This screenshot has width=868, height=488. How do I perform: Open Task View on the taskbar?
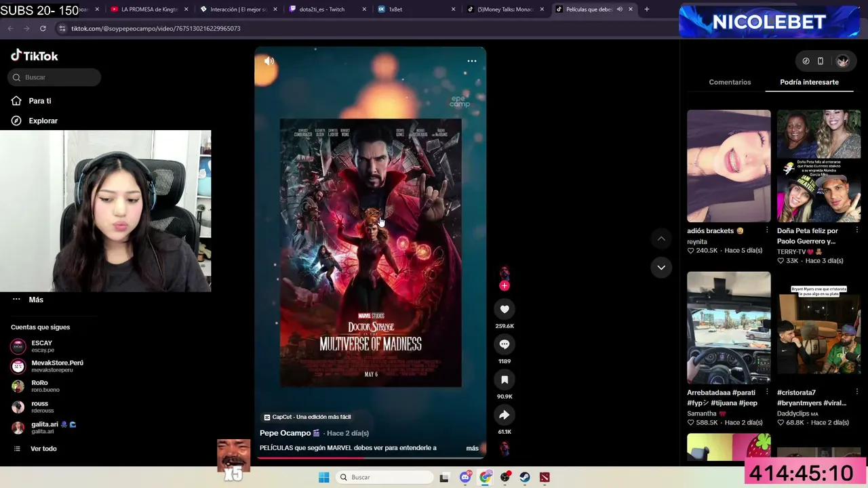(x=444, y=477)
